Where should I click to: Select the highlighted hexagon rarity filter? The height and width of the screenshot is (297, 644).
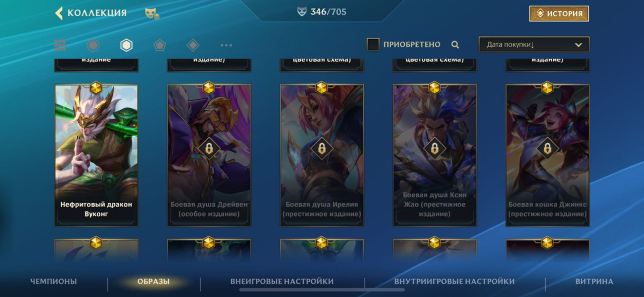(126, 45)
